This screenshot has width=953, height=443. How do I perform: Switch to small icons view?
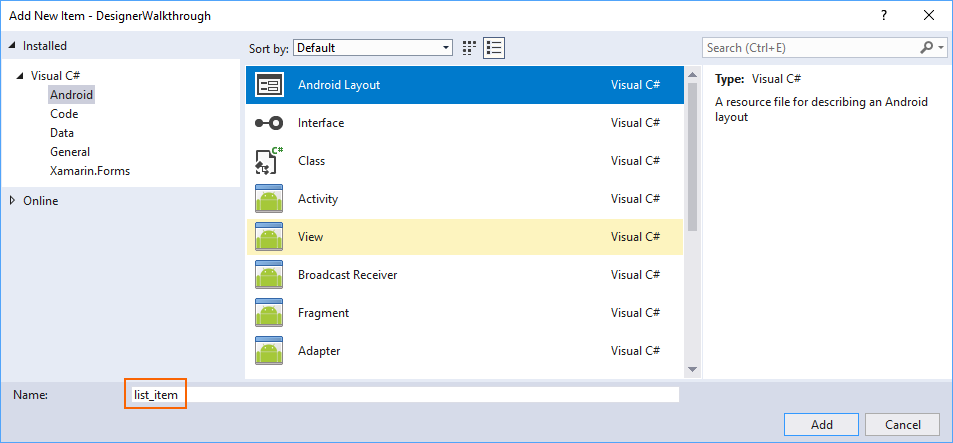click(470, 47)
